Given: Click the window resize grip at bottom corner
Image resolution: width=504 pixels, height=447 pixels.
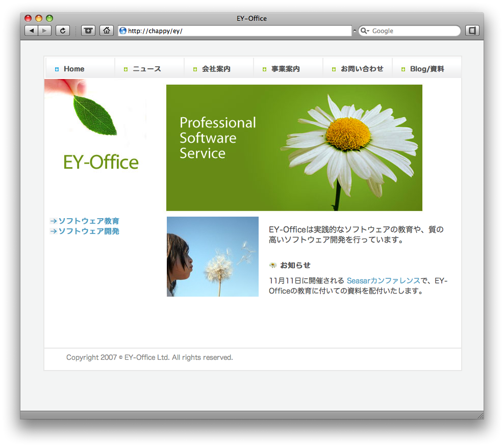Looking at the screenshot, I should pos(481,416).
